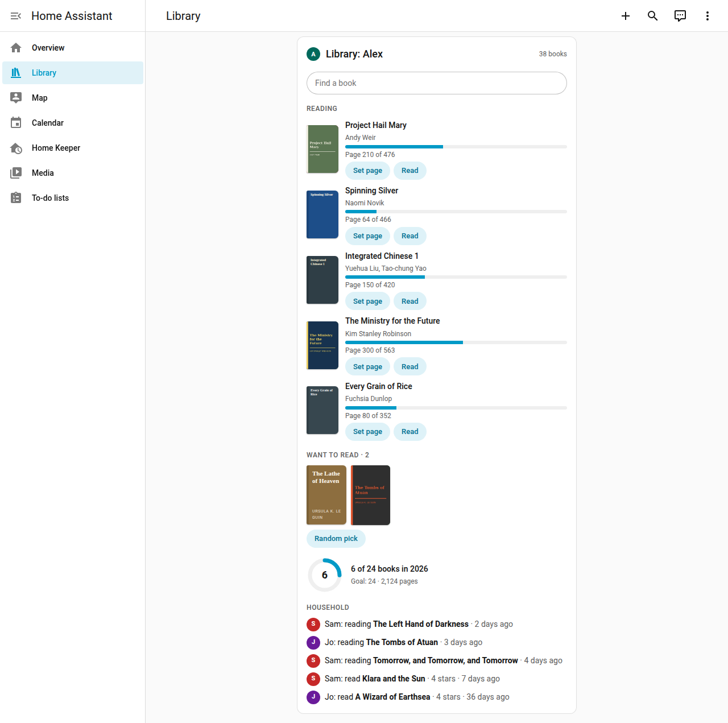Click Jo's avatar beside Tombs of Atuan
728x723 pixels.
pyautogui.click(x=313, y=642)
